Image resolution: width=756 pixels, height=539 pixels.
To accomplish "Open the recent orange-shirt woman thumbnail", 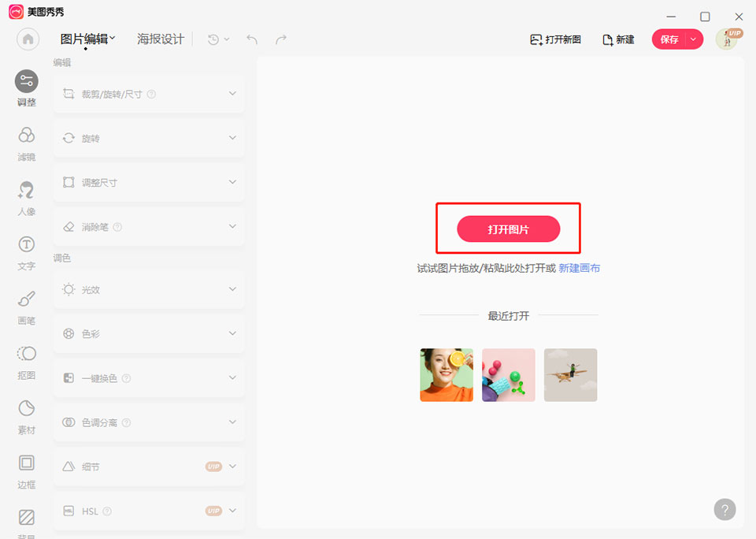I will pyautogui.click(x=447, y=375).
